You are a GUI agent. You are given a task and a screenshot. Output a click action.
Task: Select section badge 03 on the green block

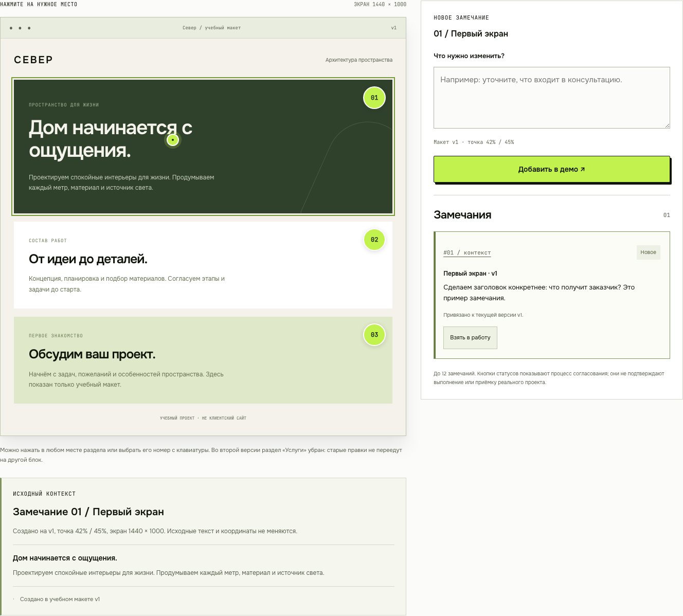(x=374, y=335)
